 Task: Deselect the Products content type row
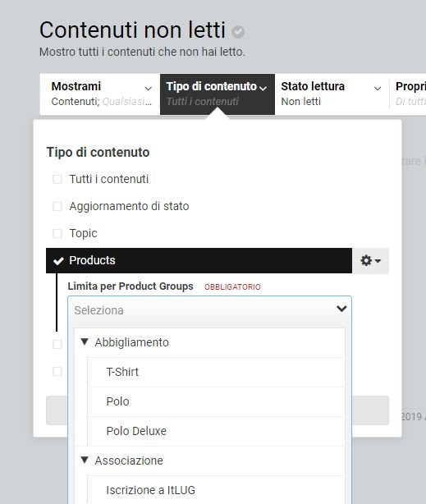tap(199, 261)
